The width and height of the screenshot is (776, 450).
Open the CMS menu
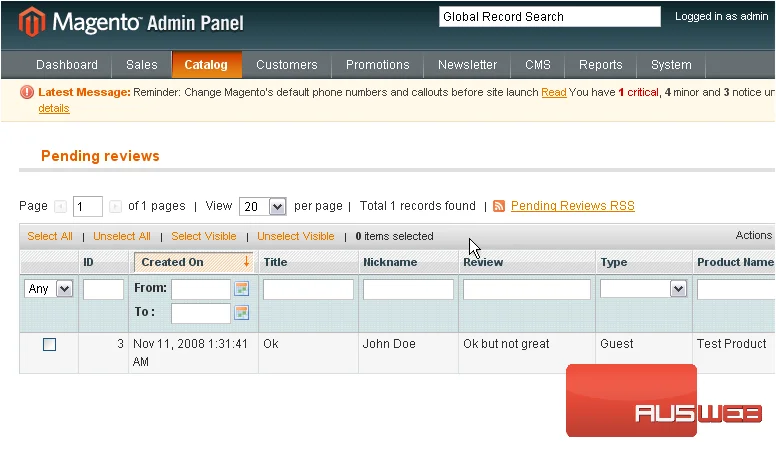[x=538, y=65]
